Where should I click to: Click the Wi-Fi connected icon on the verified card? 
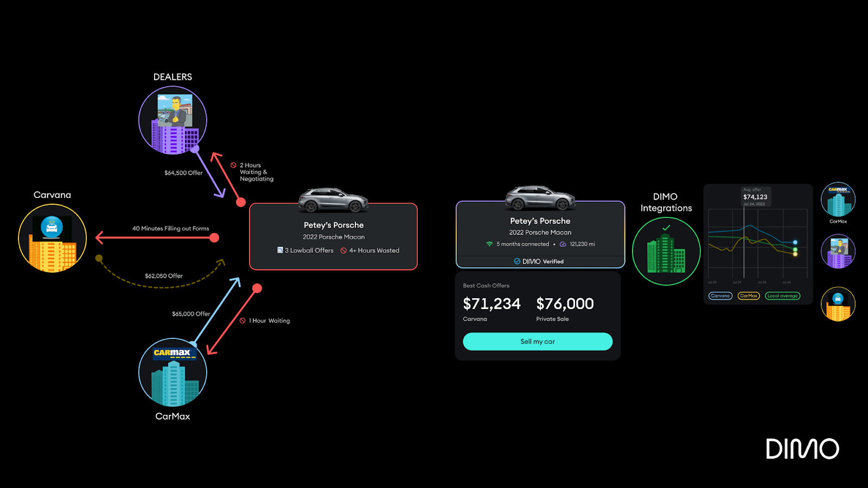click(489, 244)
